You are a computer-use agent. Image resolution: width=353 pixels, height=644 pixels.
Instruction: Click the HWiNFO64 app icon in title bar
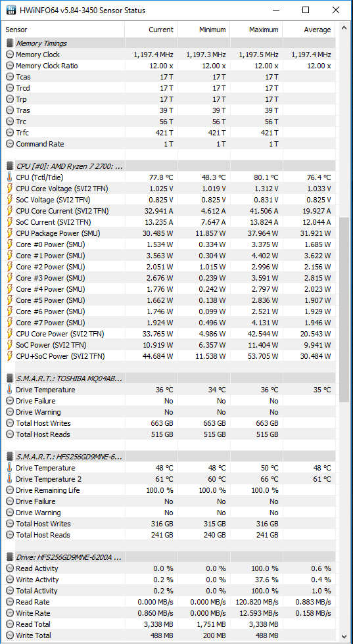[x=11, y=11]
